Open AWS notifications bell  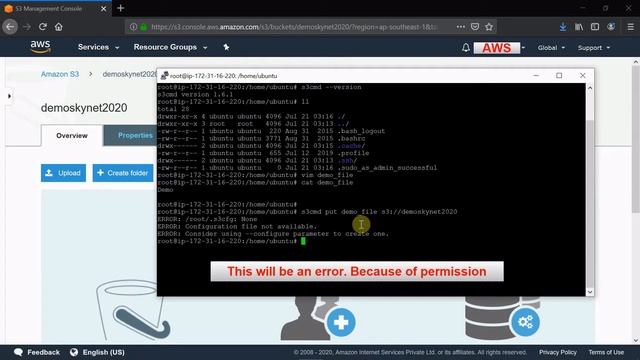pos(466,48)
